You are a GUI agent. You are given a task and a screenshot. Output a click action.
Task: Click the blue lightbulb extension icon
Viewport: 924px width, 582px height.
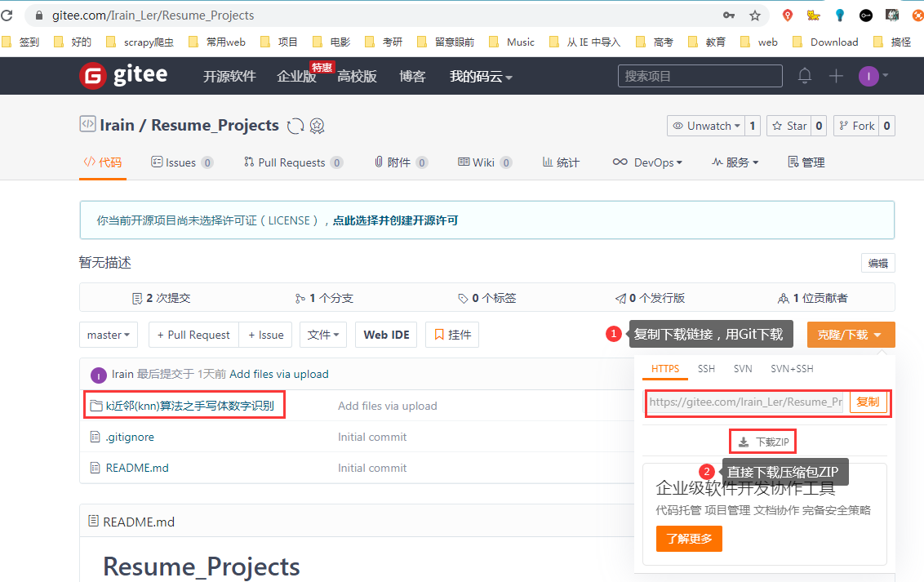coord(840,16)
